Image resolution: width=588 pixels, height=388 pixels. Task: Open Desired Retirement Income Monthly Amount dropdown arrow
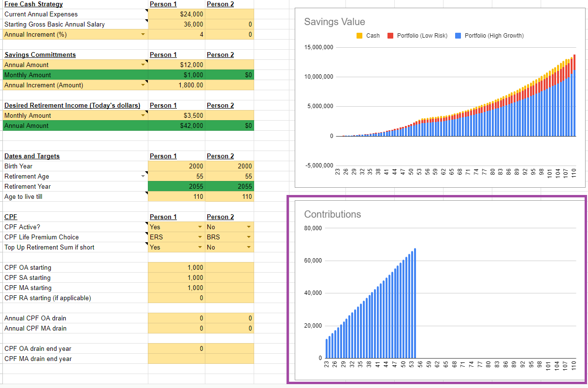(x=143, y=116)
